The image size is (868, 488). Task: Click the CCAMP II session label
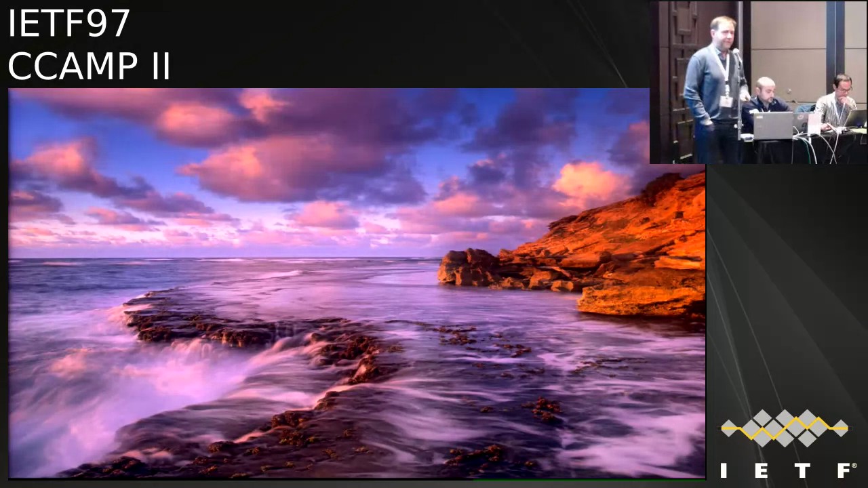coord(89,66)
